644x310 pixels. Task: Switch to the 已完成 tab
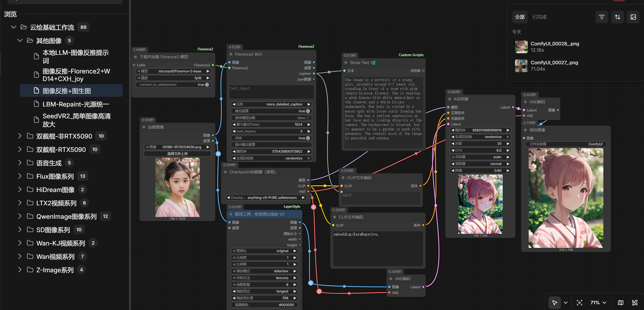point(539,17)
